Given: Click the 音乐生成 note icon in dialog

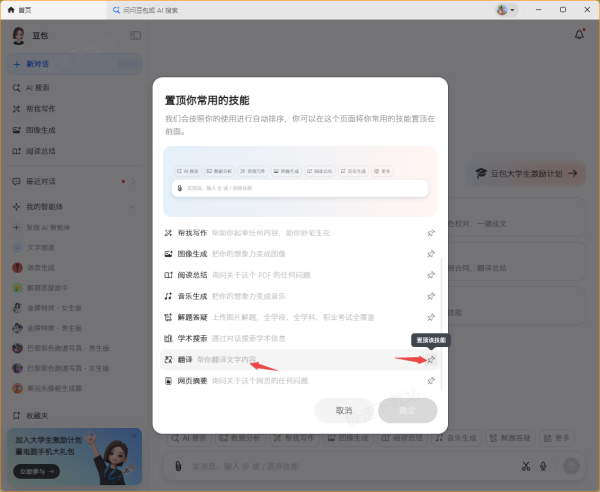Looking at the screenshot, I should [168, 296].
